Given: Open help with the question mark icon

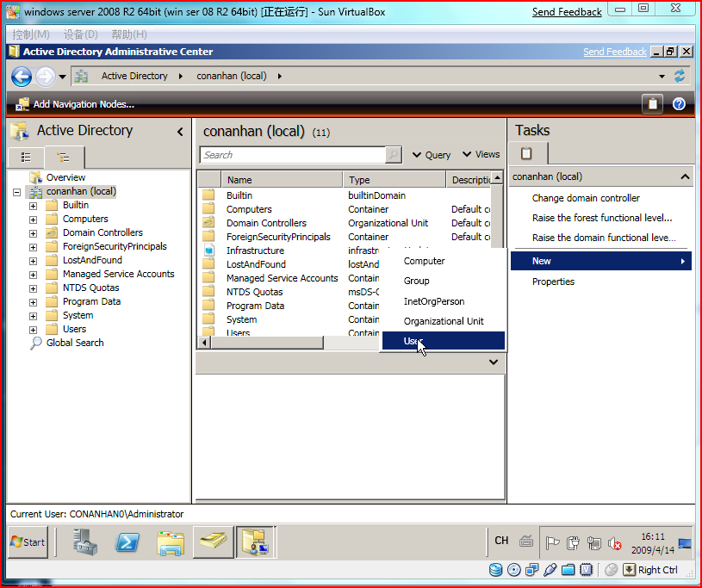Looking at the screenshot, I should pyautogui.click(x=679, y=104).
